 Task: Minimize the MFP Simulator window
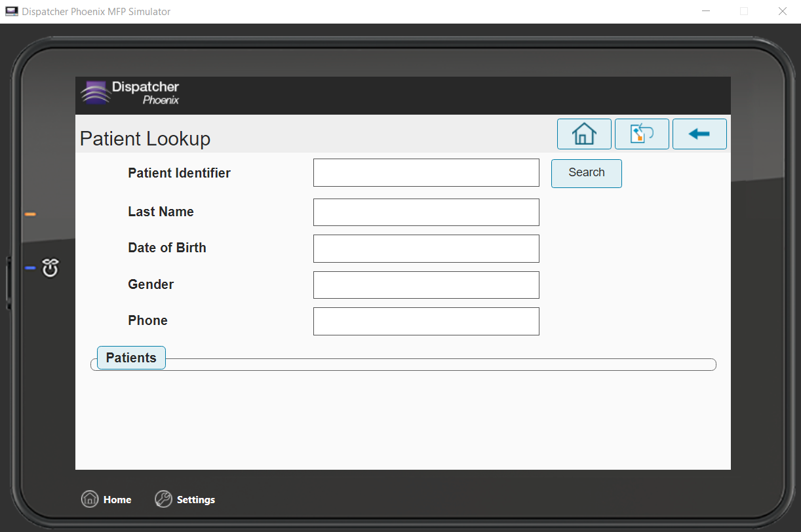[x=706, y=11]
